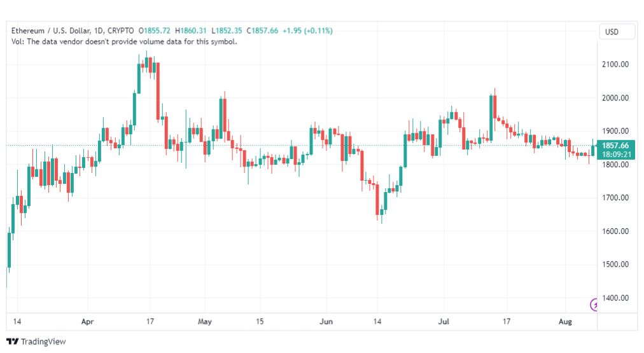Click the 1857.66 current price label

pos(615,145)
